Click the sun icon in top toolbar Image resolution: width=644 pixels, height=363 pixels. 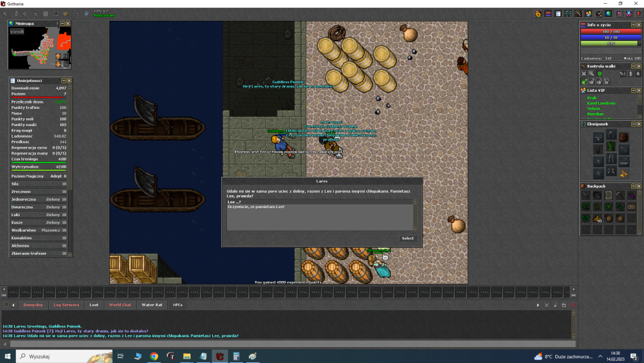[538, 13]
